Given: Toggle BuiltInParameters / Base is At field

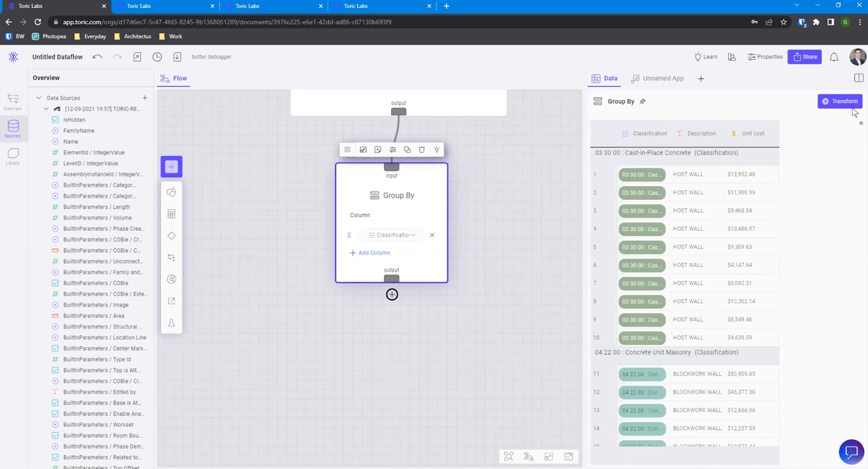Looking at the screenshot, I should [55, 403].
